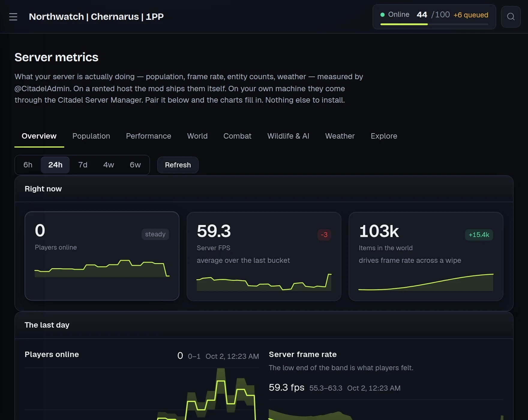Click the -3 FPS change badge
The width and height of the screenshot is (528, 420).
[x=324, y=235]
